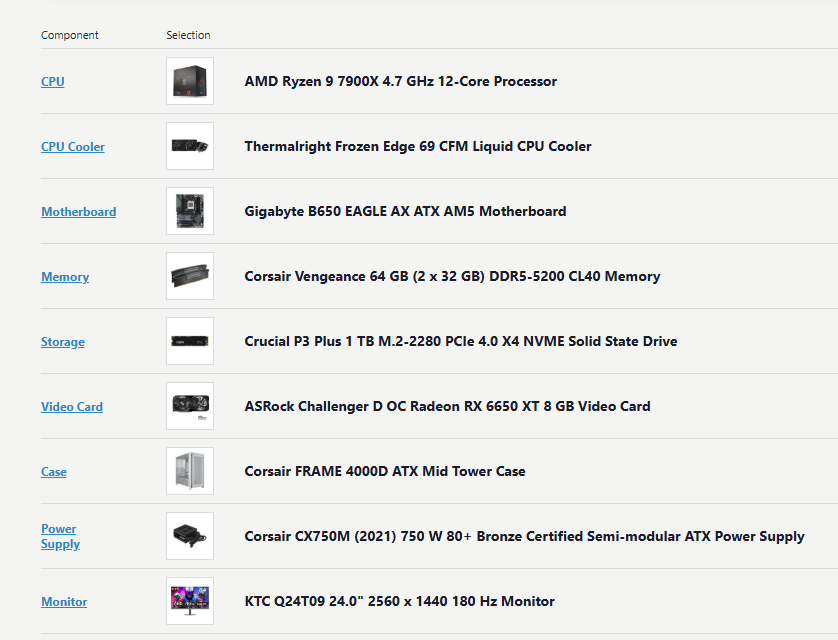Image resolution: width=838 pixels, height=640 pixels.
Task: Open the Corsair CX750M power supply thumbnail
Action: [x=190, y=536]
